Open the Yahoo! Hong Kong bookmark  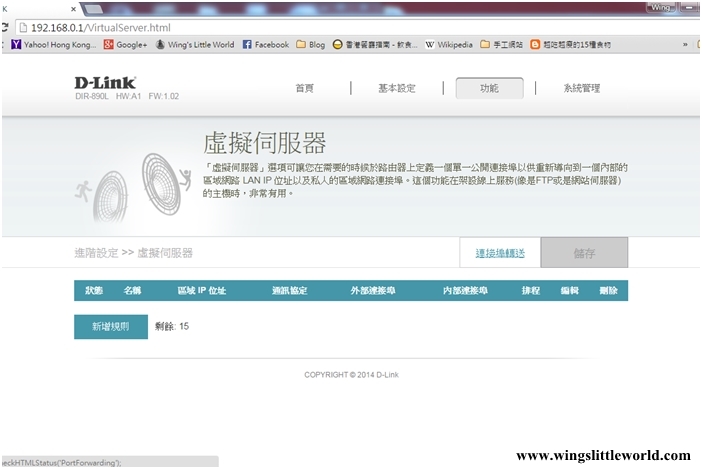click(54, 45)
